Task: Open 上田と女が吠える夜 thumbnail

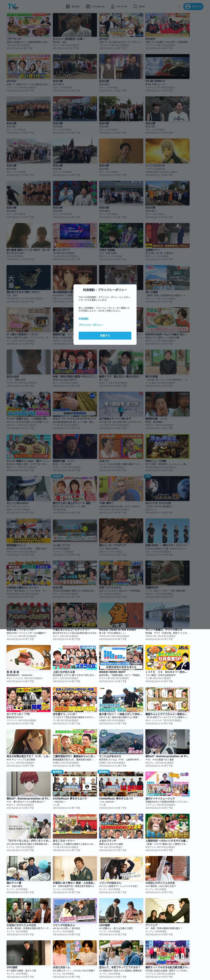Action: click(75, 657)
